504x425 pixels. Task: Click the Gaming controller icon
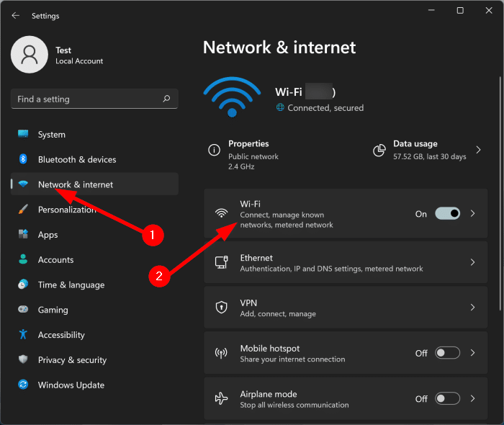click(23, 309)
